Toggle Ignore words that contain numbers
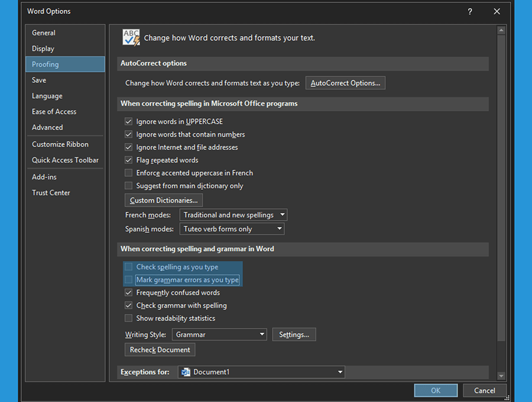Viewport: 532px width, 402px height. [129, 134]
